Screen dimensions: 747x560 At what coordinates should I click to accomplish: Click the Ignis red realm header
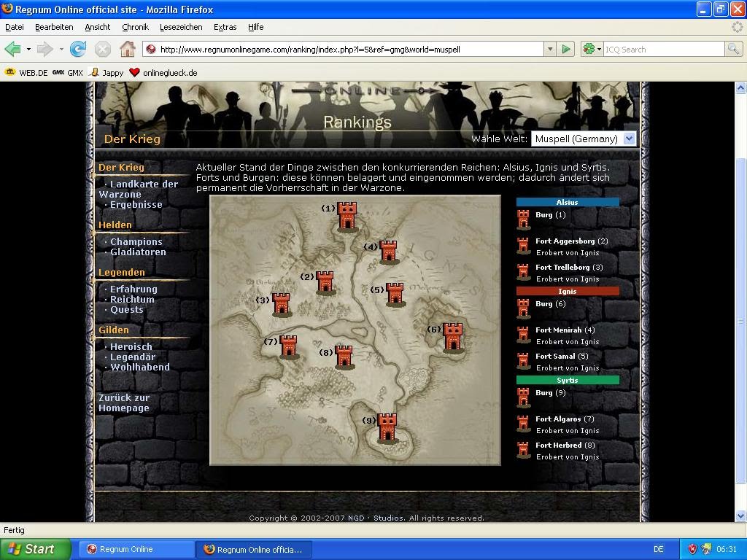point(568,292)
